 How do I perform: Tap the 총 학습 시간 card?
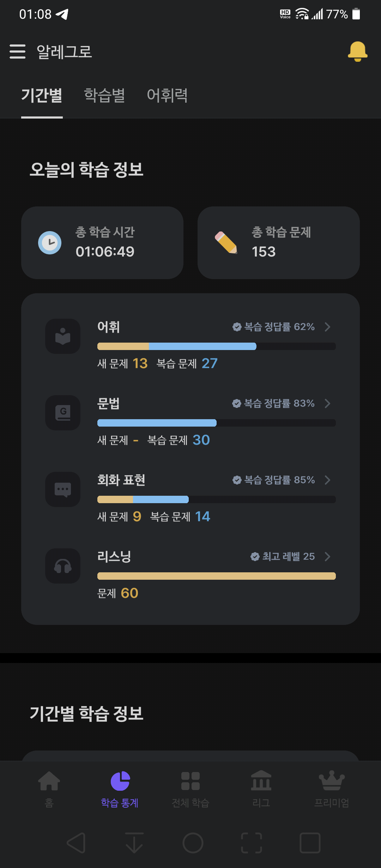coord(102,243)
